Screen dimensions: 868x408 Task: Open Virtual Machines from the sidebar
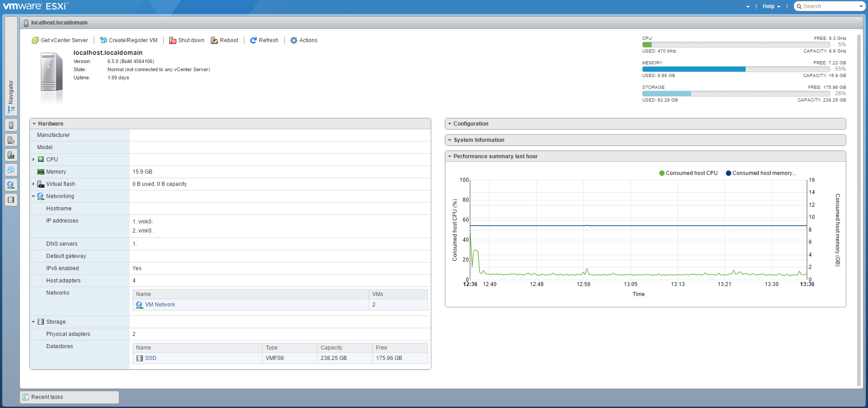[x=11, y=170]
